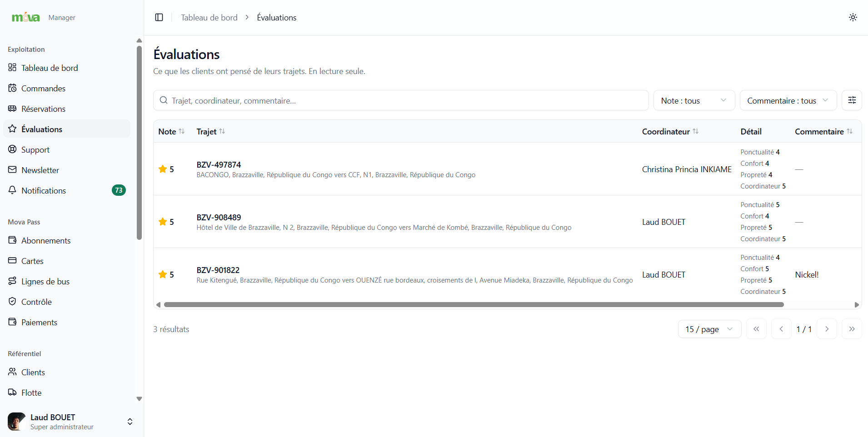This screenshot has width=868, height=437.
Task: Go to the previous page button
Action: [781, 329]
